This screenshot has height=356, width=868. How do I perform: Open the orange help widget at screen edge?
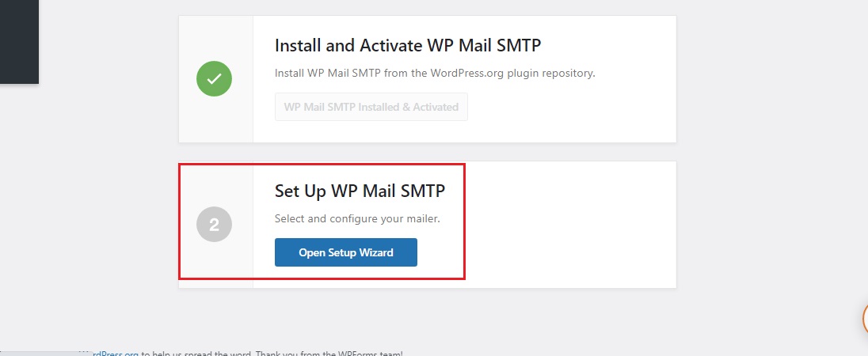click(x=865, y=318)
